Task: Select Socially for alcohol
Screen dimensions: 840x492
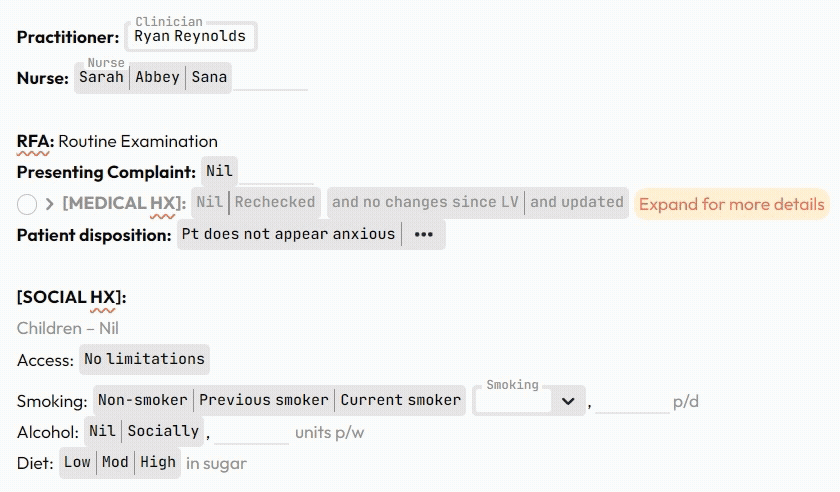Action: (x=164, y=431)
